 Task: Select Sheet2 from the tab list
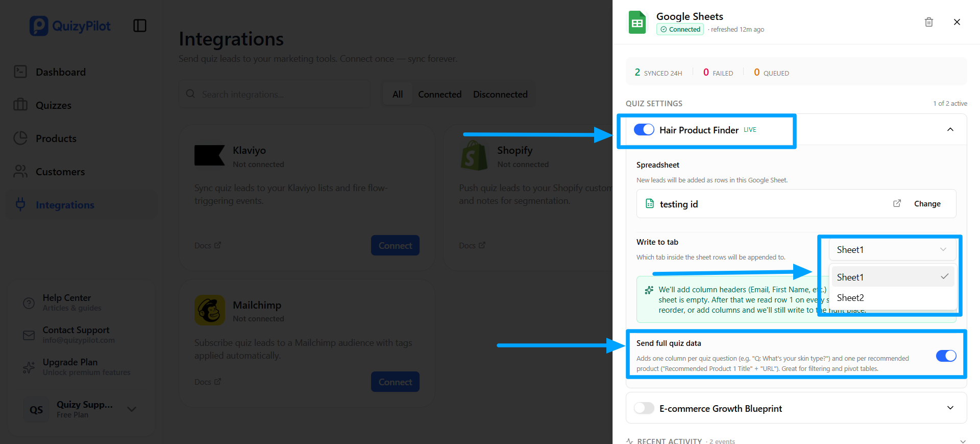[892, 297]
